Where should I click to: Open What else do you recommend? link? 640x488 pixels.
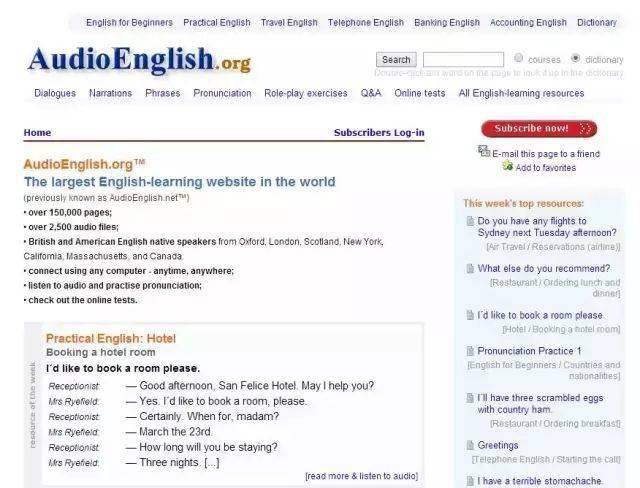[x=544, y=268]
